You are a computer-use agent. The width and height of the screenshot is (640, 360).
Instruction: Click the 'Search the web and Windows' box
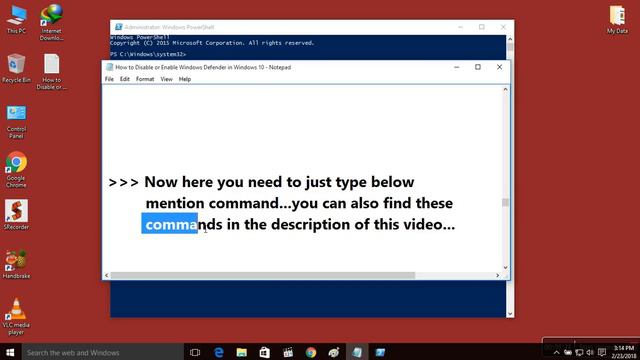(102, 352)
